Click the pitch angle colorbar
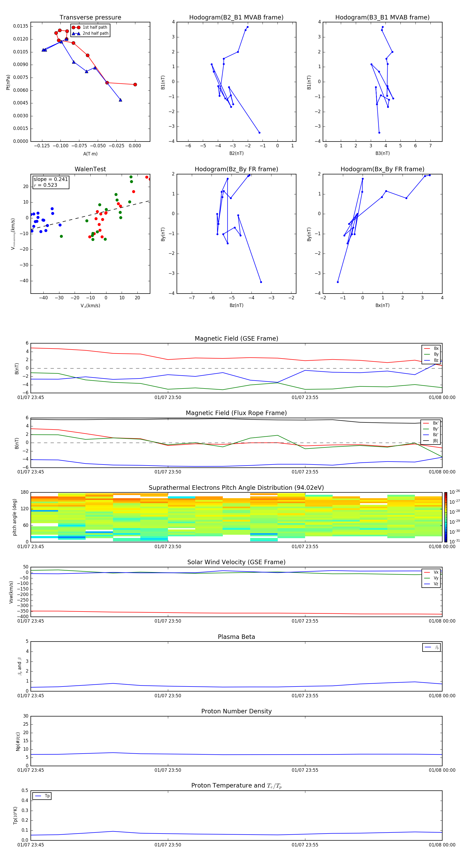The height and width of the screenshot is (868, 473). (446, 517)
